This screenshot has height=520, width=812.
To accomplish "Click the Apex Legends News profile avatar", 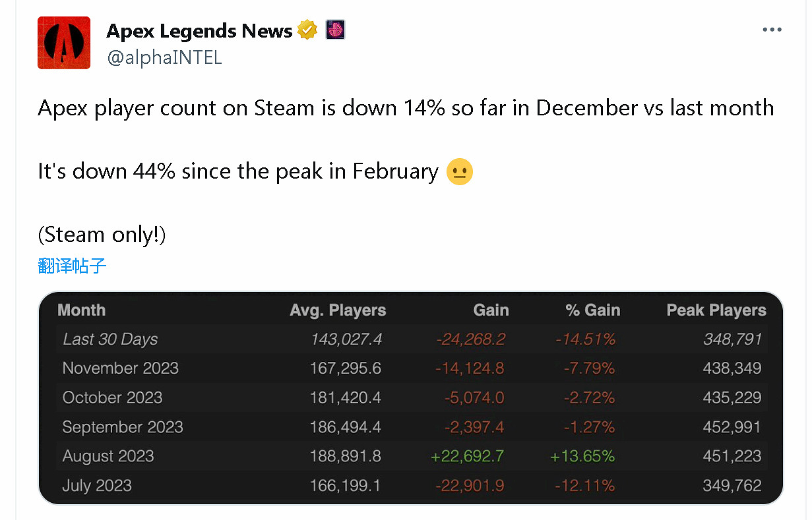I will click(63, 42).
